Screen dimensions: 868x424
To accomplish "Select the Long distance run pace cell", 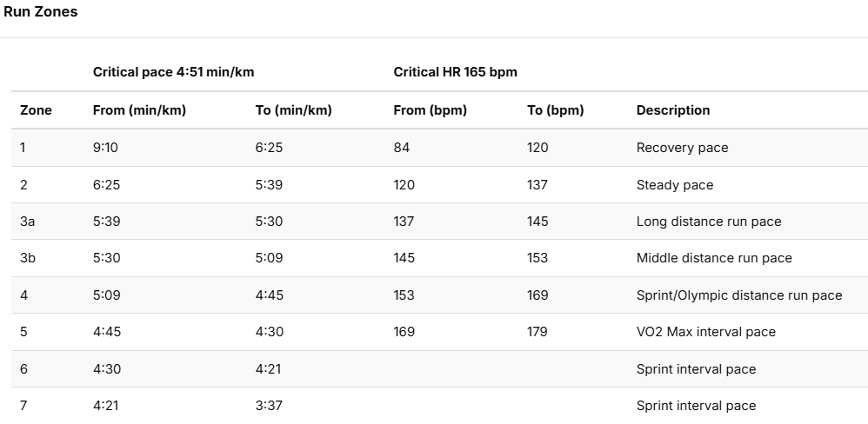I will (x=709, y=222).
